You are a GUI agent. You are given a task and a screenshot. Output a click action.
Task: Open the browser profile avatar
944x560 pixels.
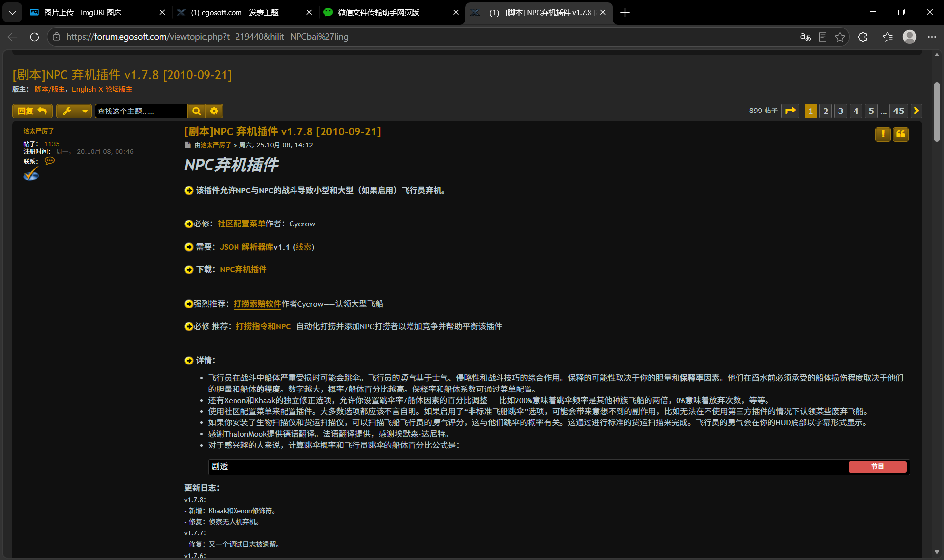click(910, 37)
